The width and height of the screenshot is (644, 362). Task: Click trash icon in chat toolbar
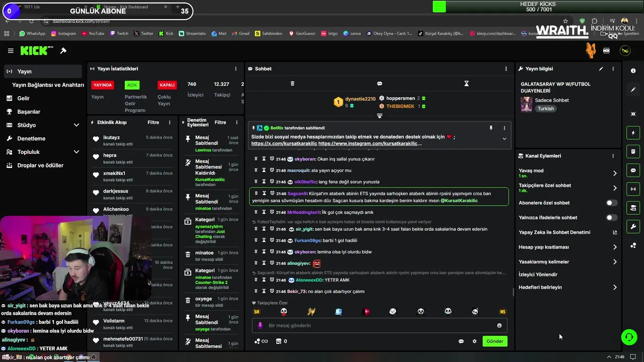coord(292,83)
